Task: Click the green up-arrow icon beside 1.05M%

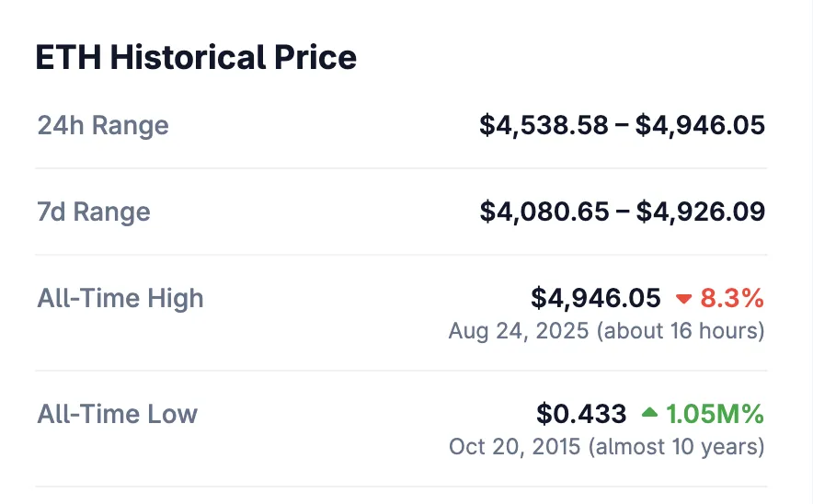Action: [649, 414]
